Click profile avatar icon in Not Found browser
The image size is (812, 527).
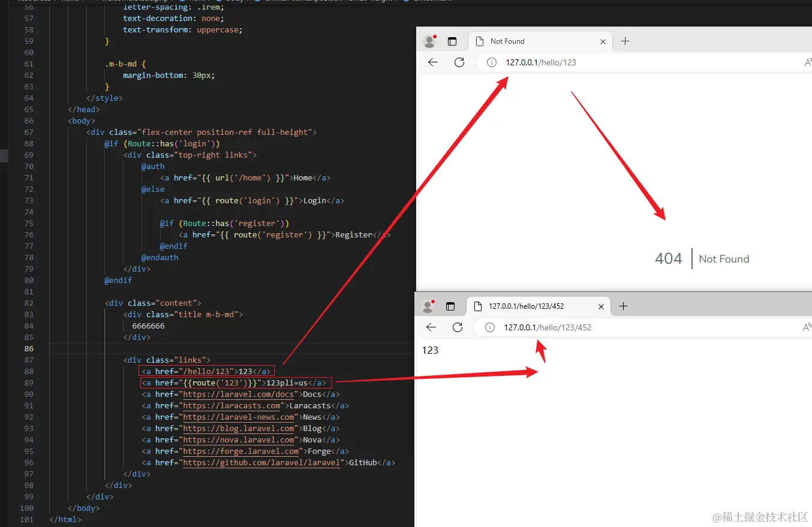pyautogui.click(x=429, y=41)
